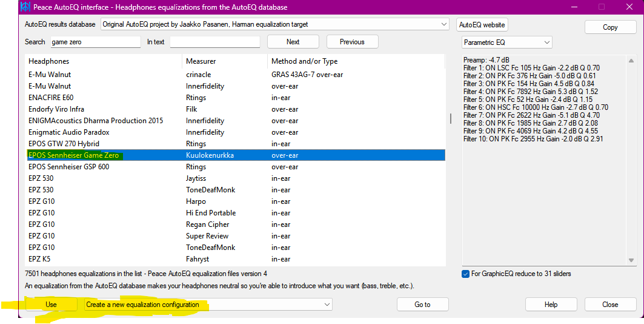Select ENACFIRE E60 row
Image resolution: width=644 pixels, height=324 pixels.
[x=235, y=98]
